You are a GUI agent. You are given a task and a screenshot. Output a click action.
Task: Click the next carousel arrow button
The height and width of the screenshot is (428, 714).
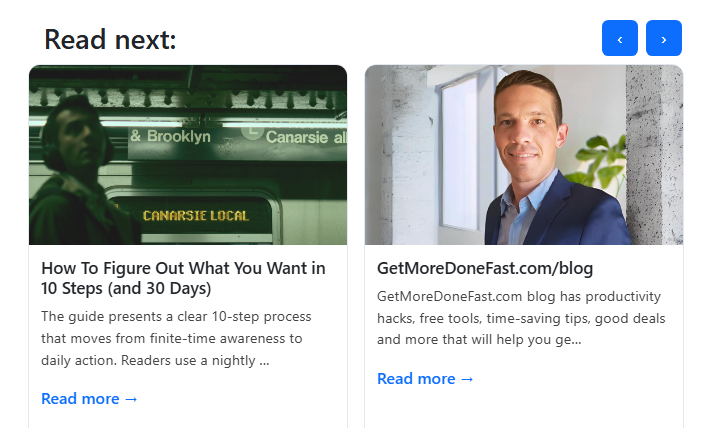coord(663,39)
